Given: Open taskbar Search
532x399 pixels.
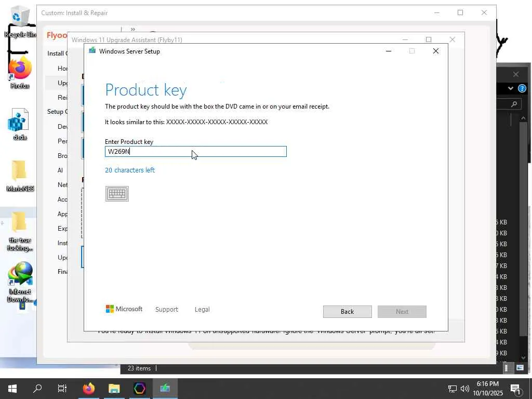Looking at the screenshot, I should [37, 389].
